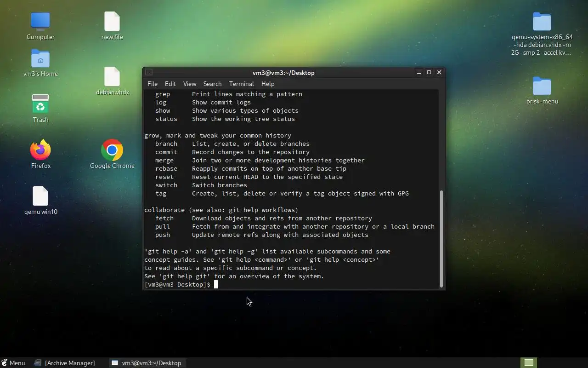588x368 pixels.
Task: Click the 'collaborate (see also' heading line
Action: point(221,210)
